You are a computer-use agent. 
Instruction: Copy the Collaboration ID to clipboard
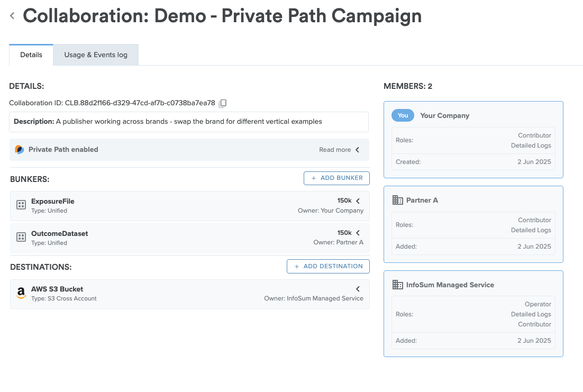coord(223,103)
